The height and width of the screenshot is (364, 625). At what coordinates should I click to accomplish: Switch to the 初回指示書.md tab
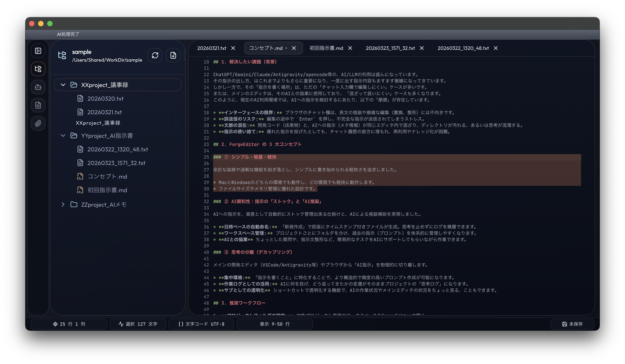point(326,48)
